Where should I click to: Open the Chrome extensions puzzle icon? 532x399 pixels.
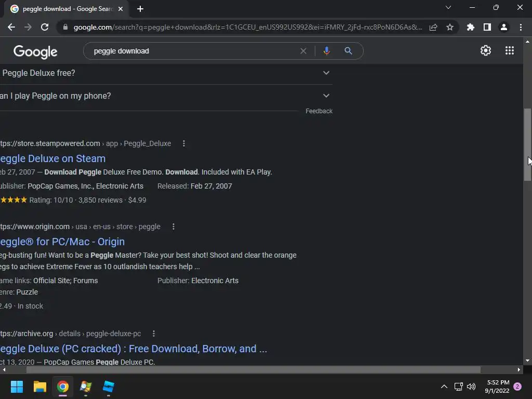[471, 27]
